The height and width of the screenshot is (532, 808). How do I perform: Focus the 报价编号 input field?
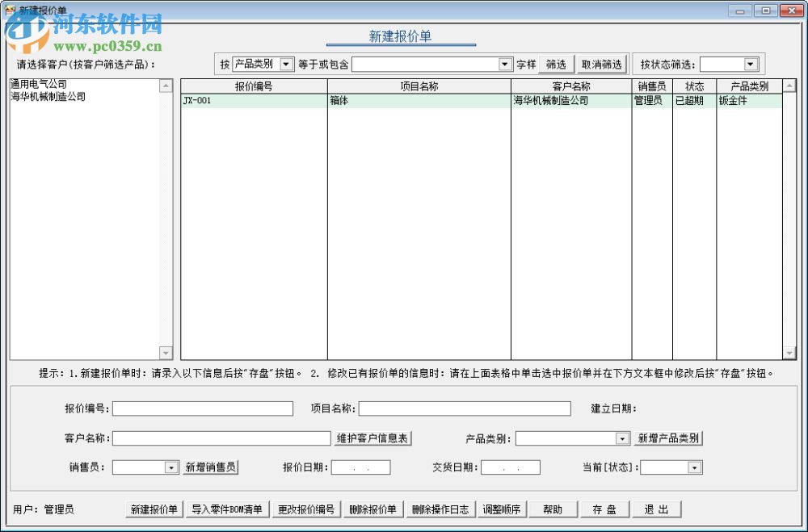[203, 408]
